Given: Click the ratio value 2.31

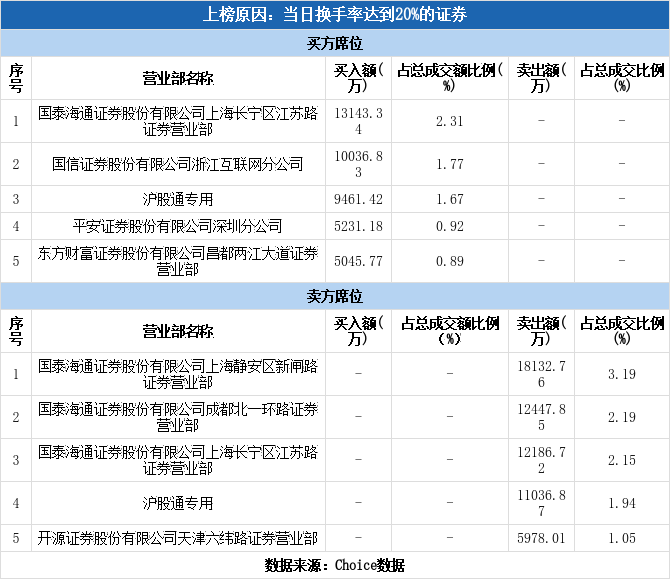Looking at the screenshot, I should [x=450, y=121].
